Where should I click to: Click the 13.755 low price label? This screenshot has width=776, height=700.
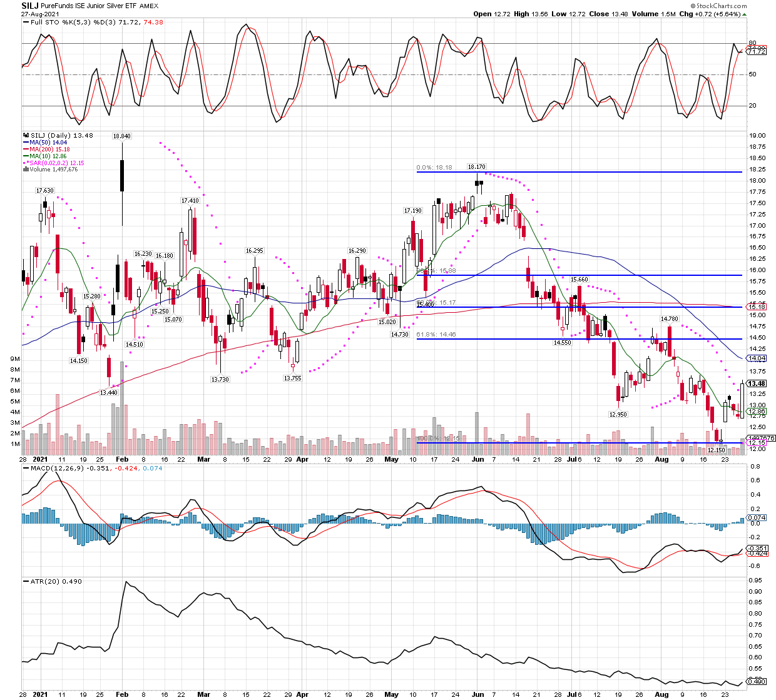click(x=293, y=378)
